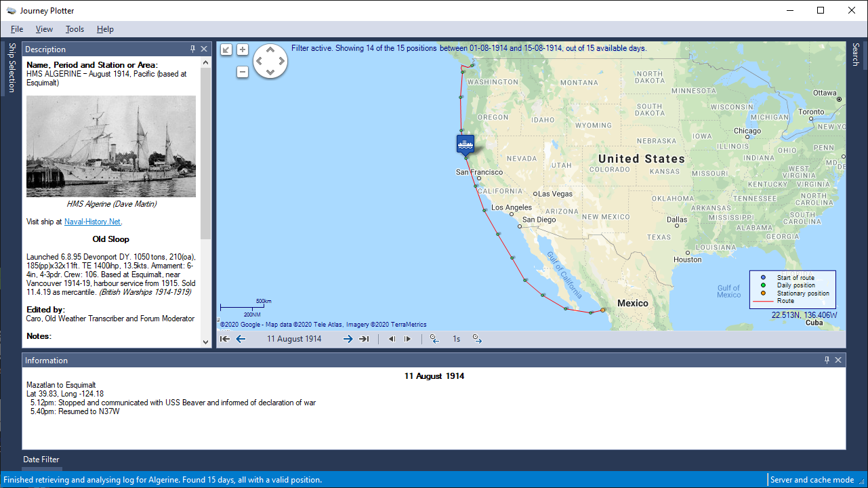Image resolution: width=868 pixels, height=488 pixels.
Task: Play the journey animation backward
Action: (392, 339)
